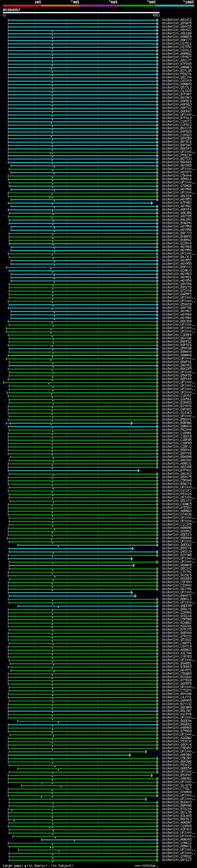Select the UniRef100_C5KAV4 label

177,176
